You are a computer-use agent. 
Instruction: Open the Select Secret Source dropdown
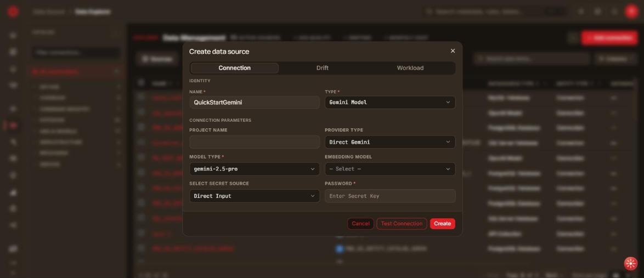[x=255, y=196]
